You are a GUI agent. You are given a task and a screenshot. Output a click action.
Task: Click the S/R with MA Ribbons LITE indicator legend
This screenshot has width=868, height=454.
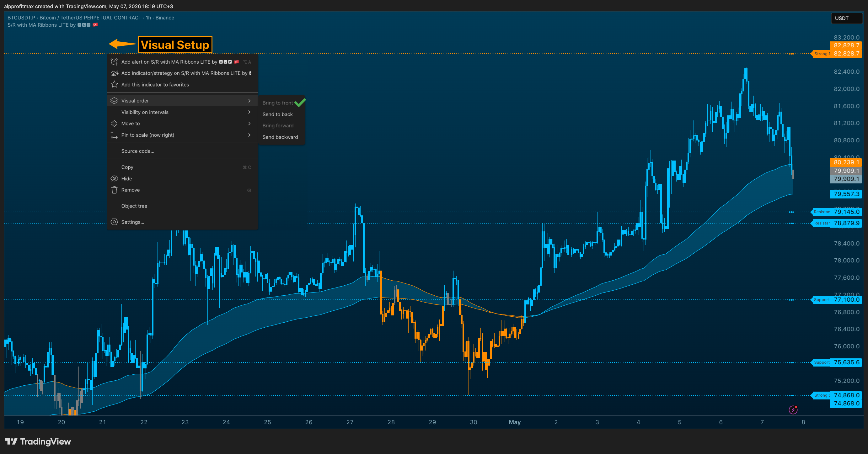(x=53, y=25)
